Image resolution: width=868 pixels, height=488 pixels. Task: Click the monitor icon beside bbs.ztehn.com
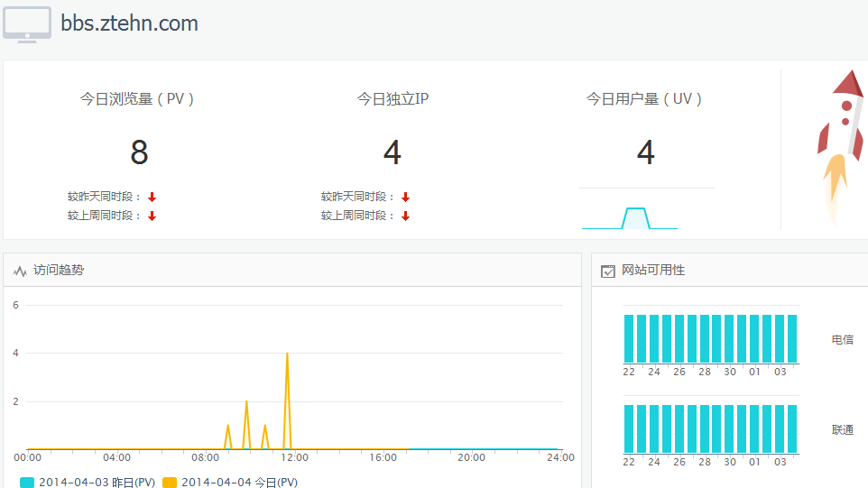(27, 25)
